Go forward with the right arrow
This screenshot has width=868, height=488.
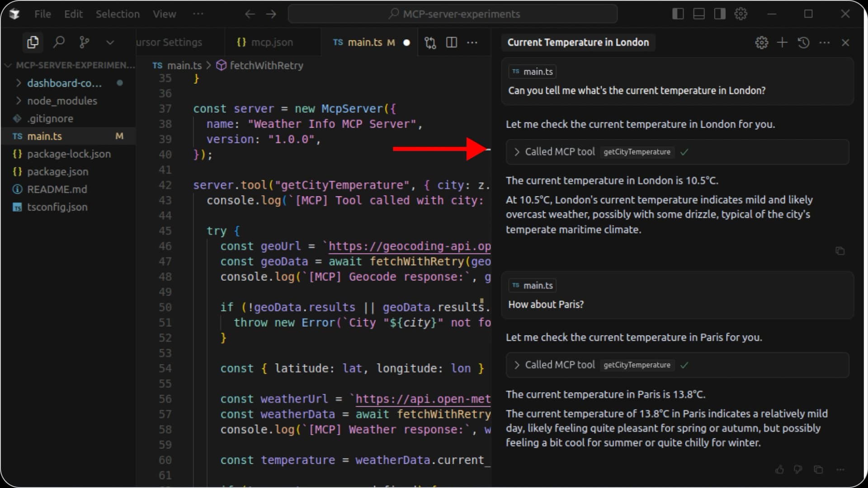[x=271, y=14]
